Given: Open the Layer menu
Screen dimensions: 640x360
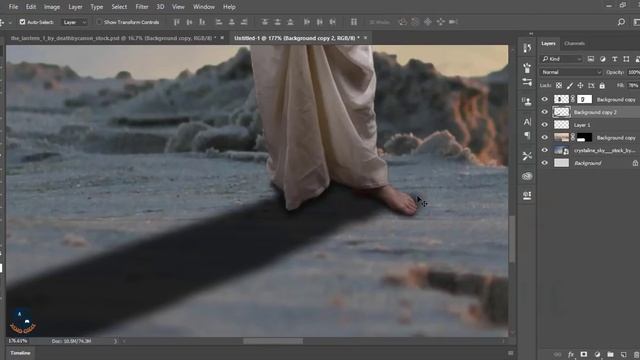Looking at the screenshot, I should [x=75, y=7].
